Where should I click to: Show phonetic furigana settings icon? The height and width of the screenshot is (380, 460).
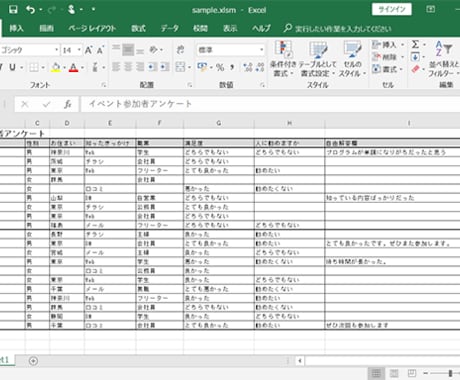pyautogui.click(x=95, y=68)
